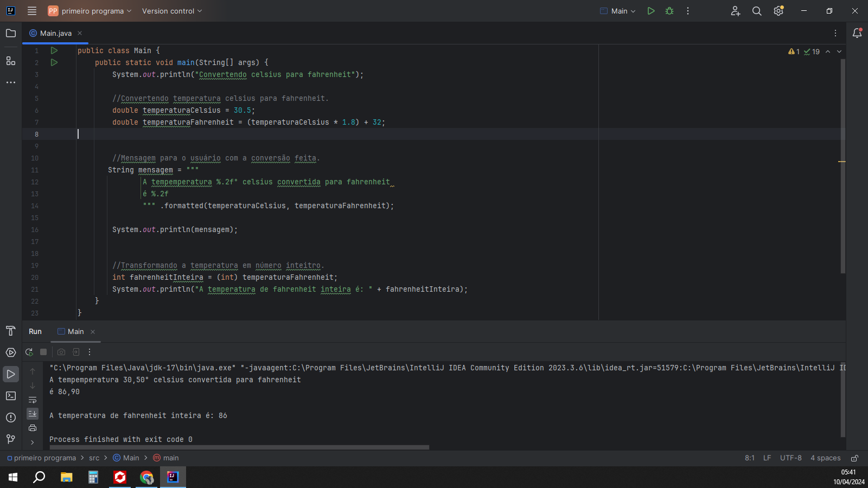Image resolution: width=868 pixels, height=488 pixels.
Task: Print the console output
Action: 33,428
